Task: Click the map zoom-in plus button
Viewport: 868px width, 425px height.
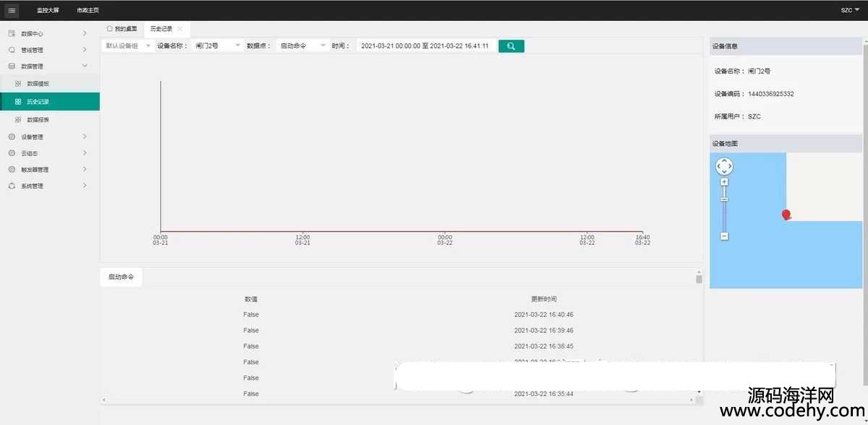Action: click(724, 182)
